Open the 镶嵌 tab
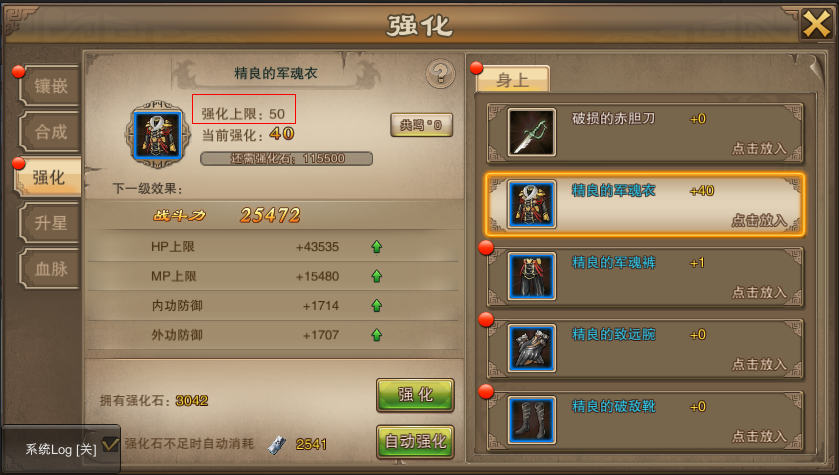Screen dimensions: 839x475 point(50,86)
